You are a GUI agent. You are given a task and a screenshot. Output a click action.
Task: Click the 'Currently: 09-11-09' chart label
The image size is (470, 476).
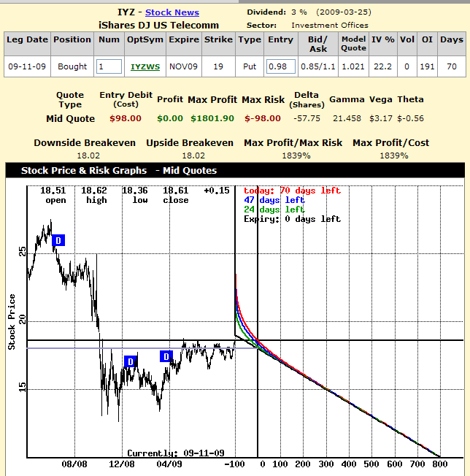176,453
